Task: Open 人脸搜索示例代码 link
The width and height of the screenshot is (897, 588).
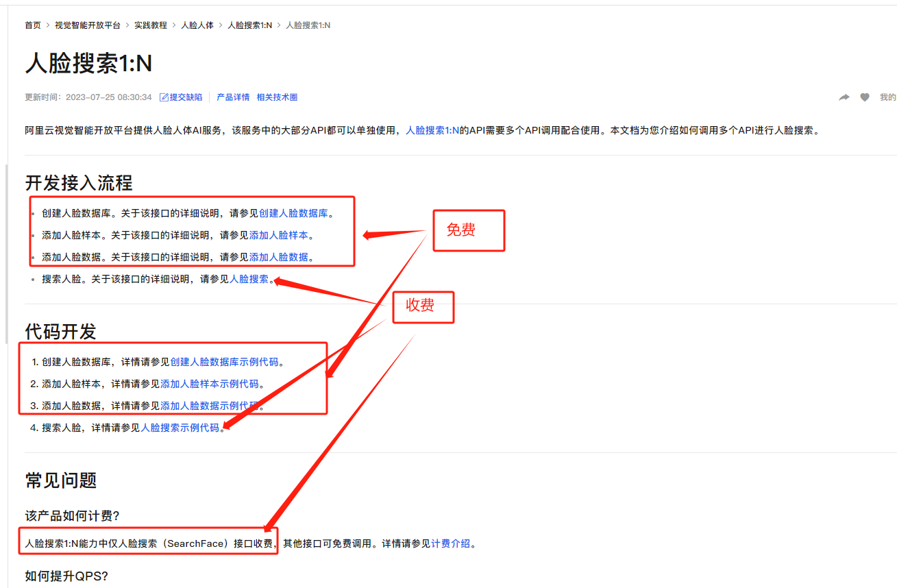Action: tap(180, 428)
